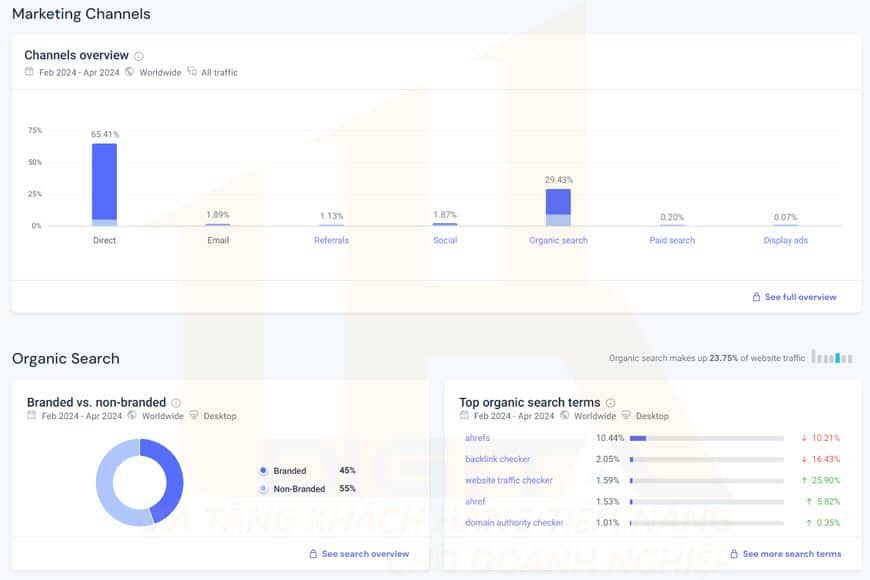Select the website traffic checker search term
Viewport: 870px width, 580px height.
click(509, 480)
